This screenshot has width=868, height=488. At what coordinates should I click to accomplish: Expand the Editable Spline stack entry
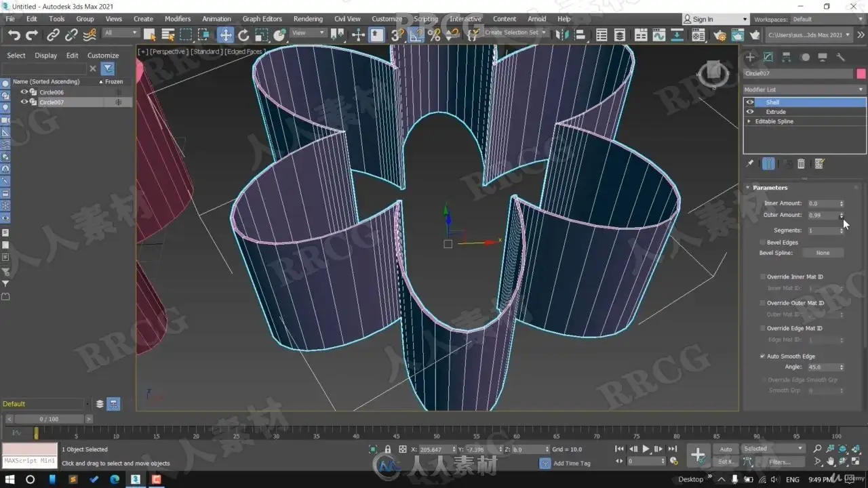pos(749,121)
